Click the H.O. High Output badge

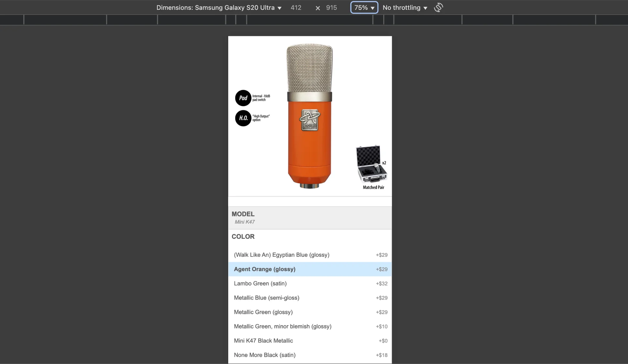point(243,118)
